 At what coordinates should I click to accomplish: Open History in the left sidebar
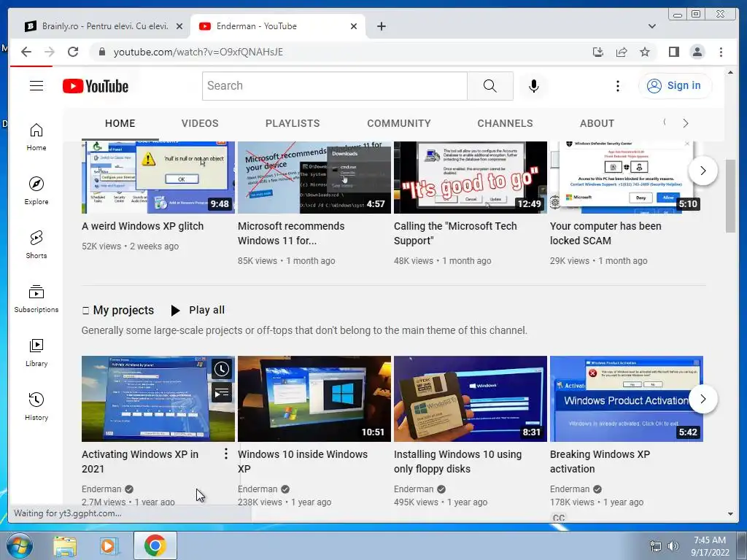(36, 406)
